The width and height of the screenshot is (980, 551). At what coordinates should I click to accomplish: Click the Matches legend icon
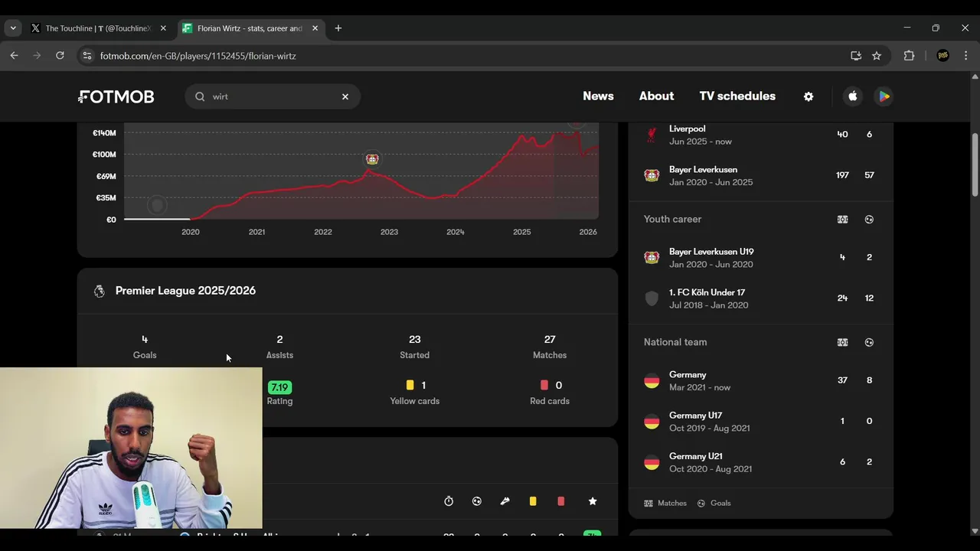click(648, 503)
